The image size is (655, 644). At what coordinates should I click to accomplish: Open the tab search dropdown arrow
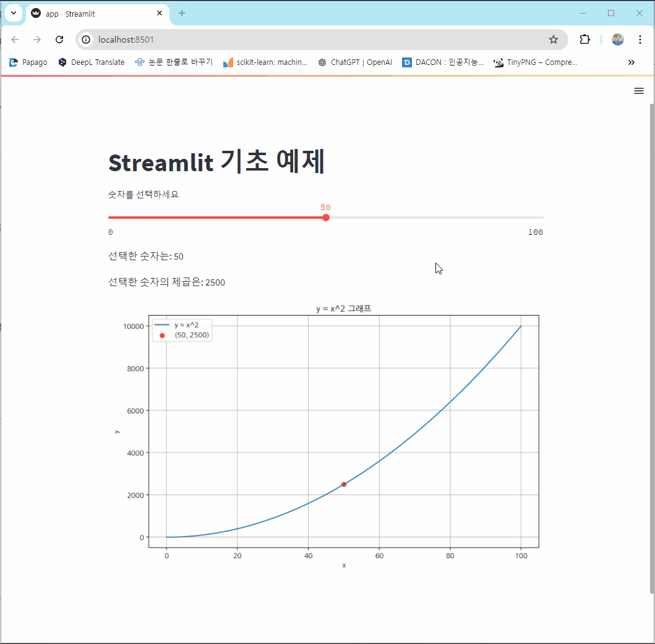coord(14,13)
